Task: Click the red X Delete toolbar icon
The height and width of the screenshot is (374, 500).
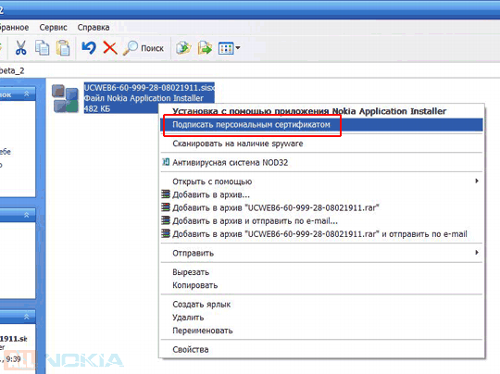Action: click(x=110, y=48)
